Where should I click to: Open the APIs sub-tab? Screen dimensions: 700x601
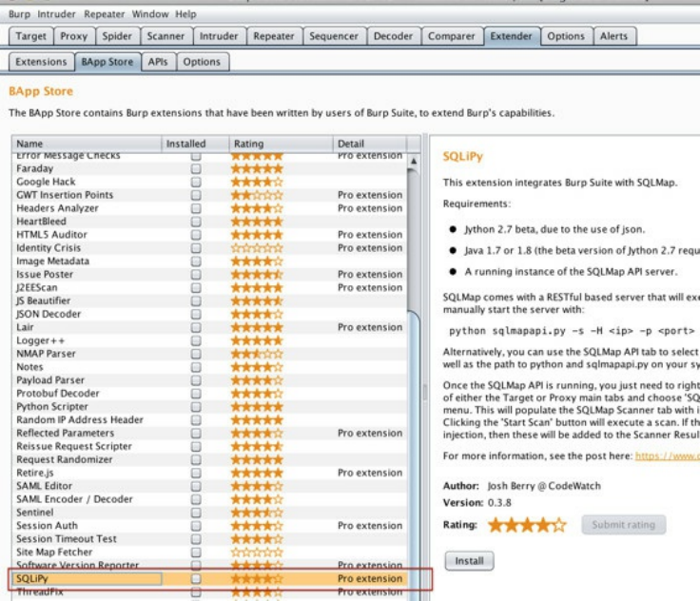158,62
